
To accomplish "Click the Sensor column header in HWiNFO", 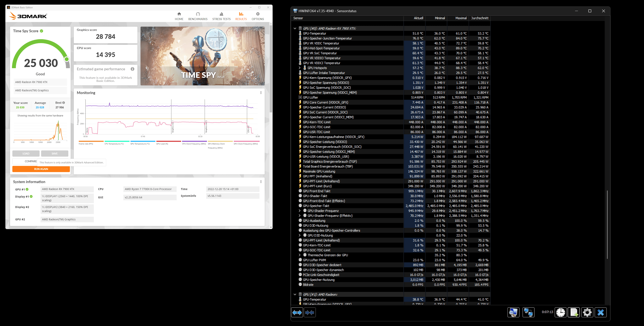I will click(347, 18).
